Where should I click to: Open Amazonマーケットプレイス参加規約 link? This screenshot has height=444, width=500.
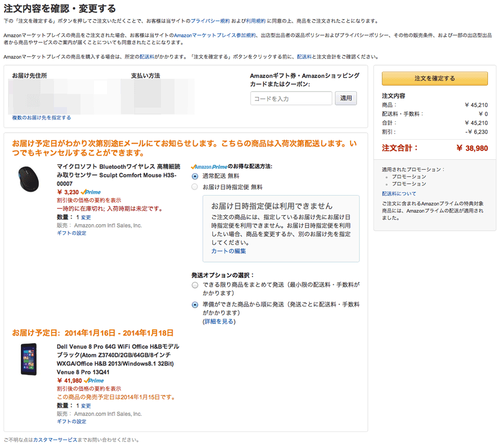tap(215, 35)
